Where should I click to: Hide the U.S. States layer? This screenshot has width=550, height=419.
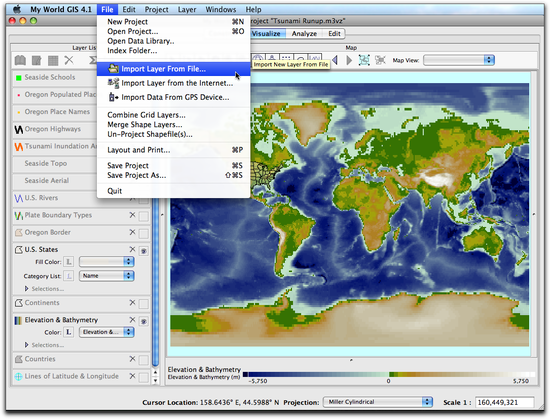[143, 251]
